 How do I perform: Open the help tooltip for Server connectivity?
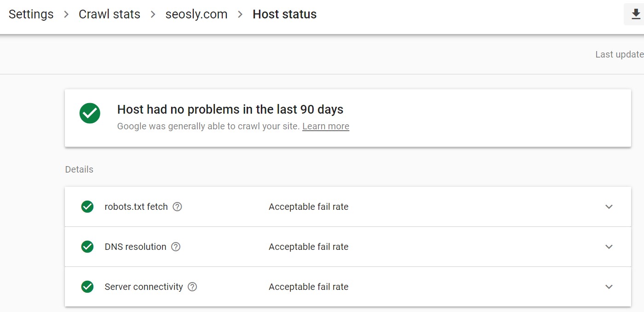coord(193,287)
